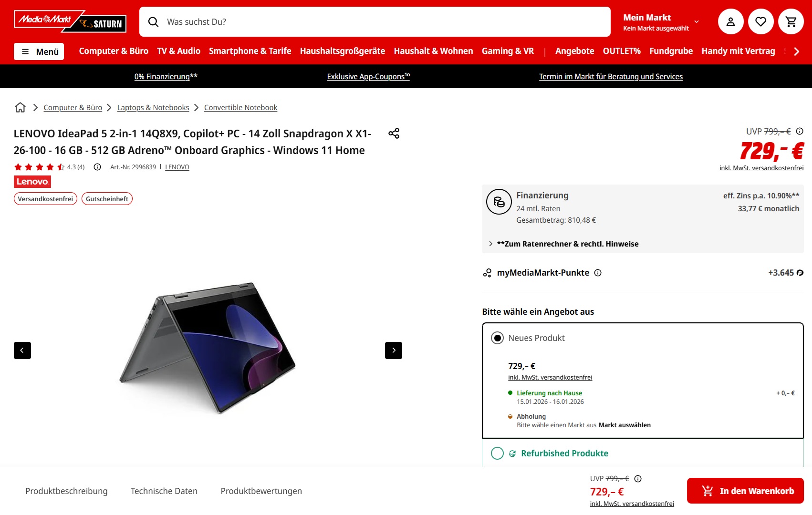Show previous product image arrow
Screen dimensions: 812x515
pos(22,350)
